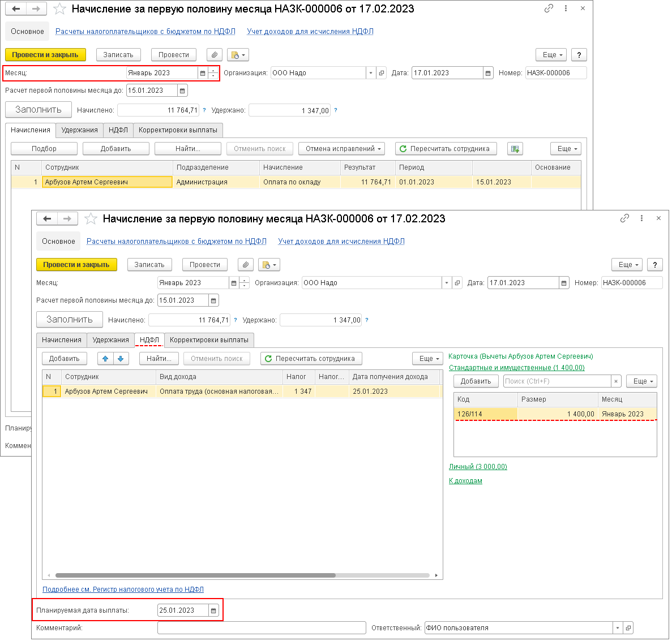Open help ? button in front window
This screenshot has width=672, height=641.
pyautogui.click(x=655, y=265)
